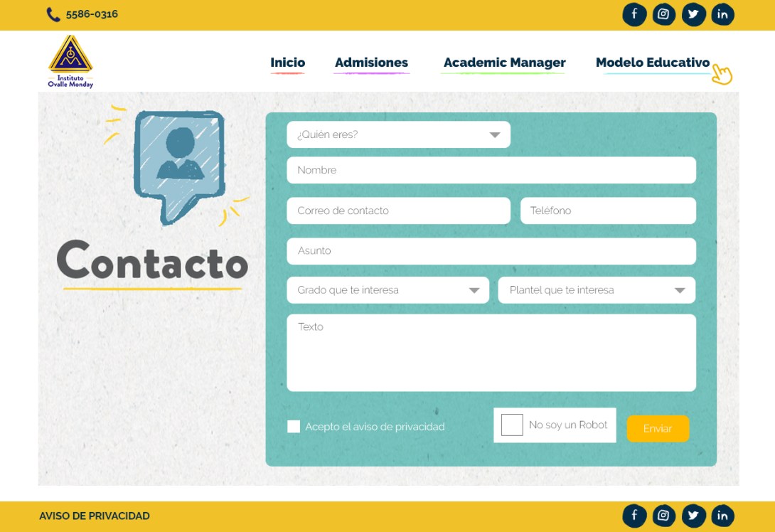775x532 pixels.
Task: Expand the Plantel que te interesa dropdown
Action: click(597, 290)
